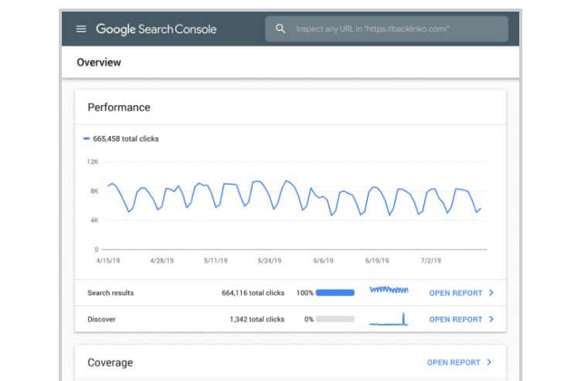Open the Discover report link
The image size is (588, 381).
pos(456,319)
